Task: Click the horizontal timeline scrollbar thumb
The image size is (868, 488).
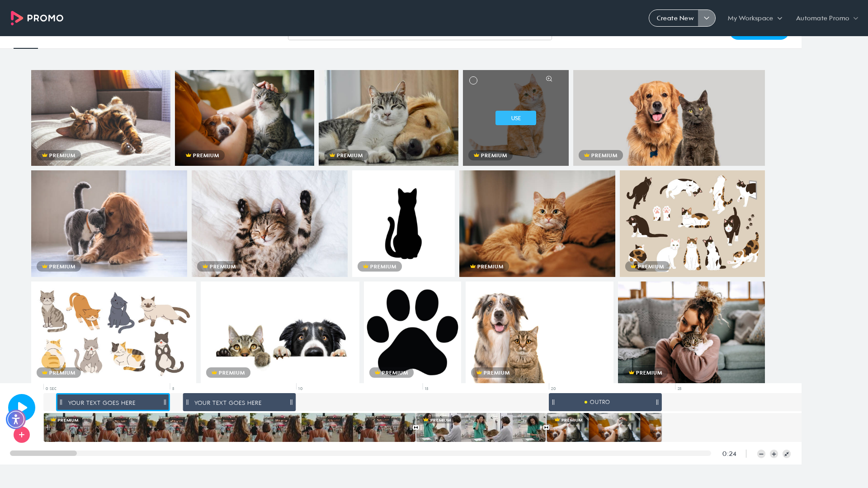Action: (x=43, y=453)
